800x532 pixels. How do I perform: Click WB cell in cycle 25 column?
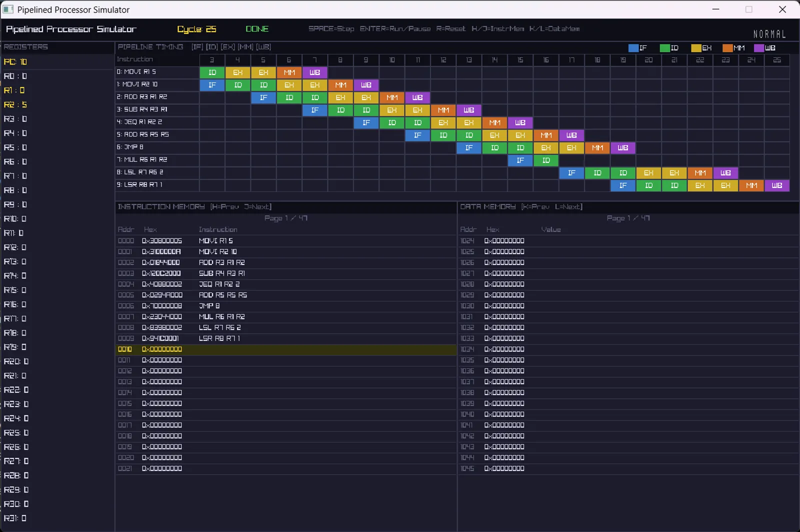(776, 185)
